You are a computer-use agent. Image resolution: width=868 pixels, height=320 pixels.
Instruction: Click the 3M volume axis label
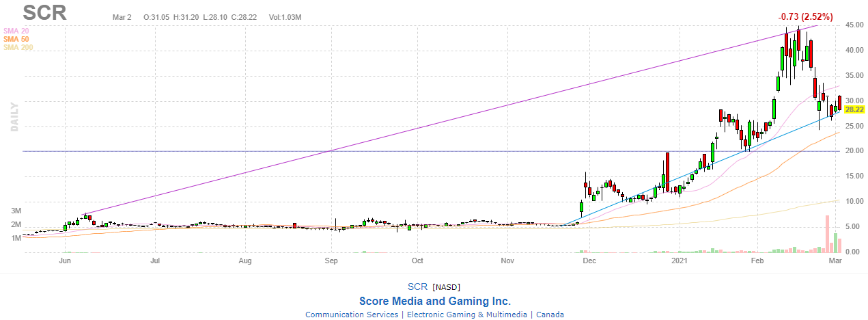point(16,211)
